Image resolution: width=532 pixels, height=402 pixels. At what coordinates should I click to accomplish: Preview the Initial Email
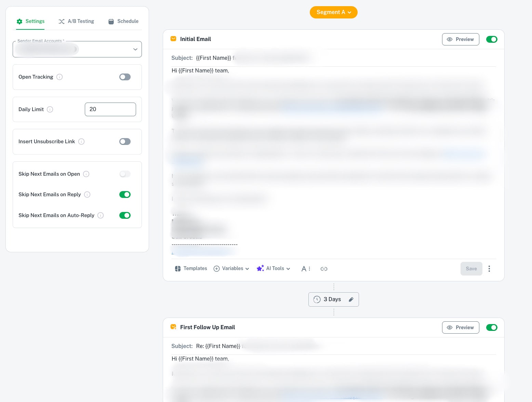pos(461,39)
